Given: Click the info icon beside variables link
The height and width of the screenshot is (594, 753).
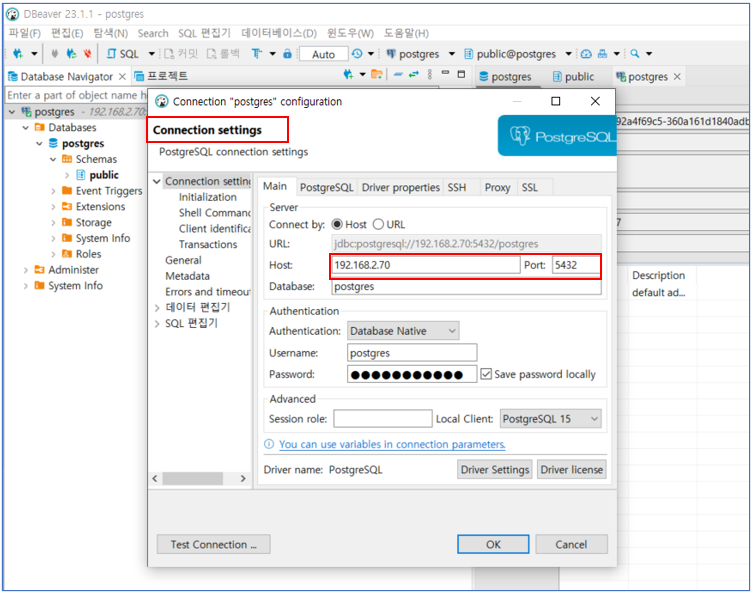Looking at the screenshot, I should (x=269, y=444).
